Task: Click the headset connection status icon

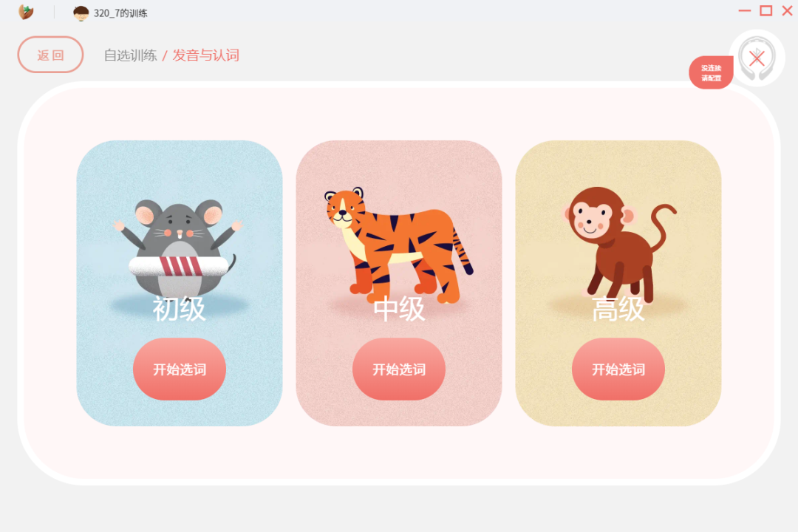Action: 757,58
